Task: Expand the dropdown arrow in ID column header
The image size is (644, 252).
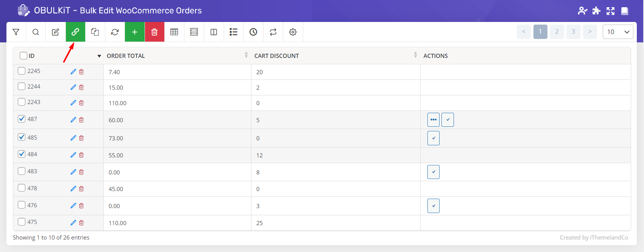Action: tap(99, 56)
